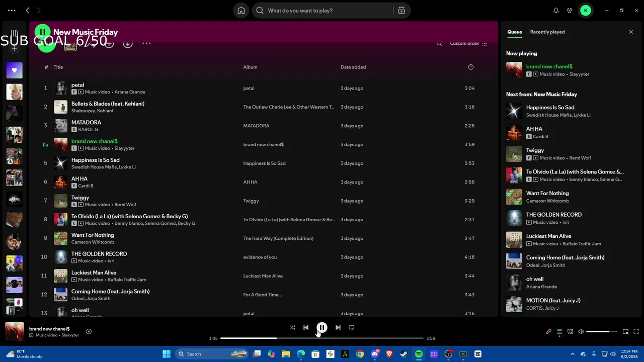Switch to the Queue tab

coord(514,32)
